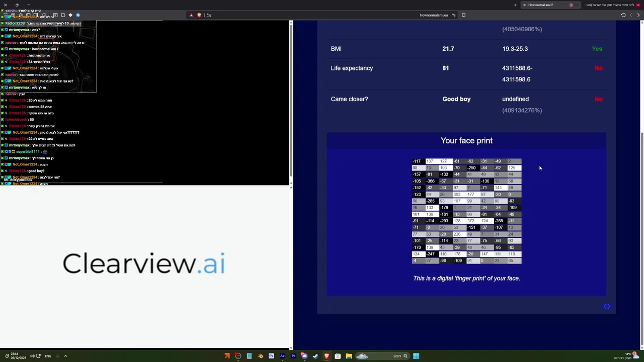Open Blender from the taskbar
This screenshot has width=644, height=362.
click(260, 356)
